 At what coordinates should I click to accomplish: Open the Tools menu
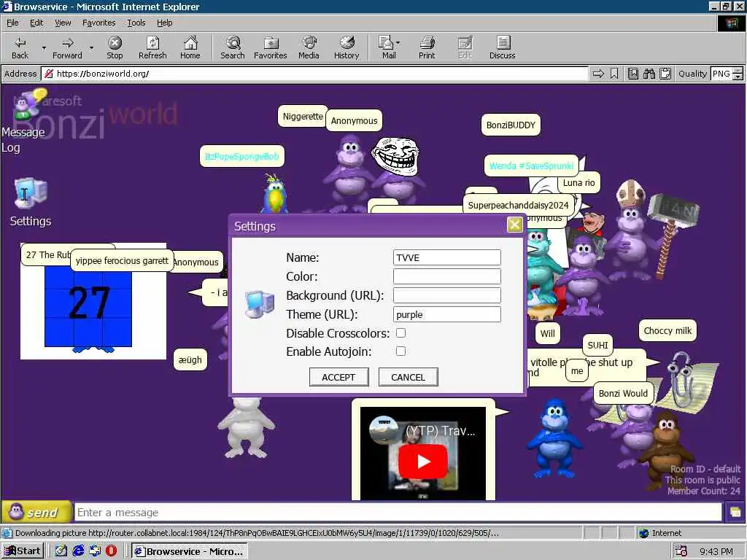(x=136, y=23)
